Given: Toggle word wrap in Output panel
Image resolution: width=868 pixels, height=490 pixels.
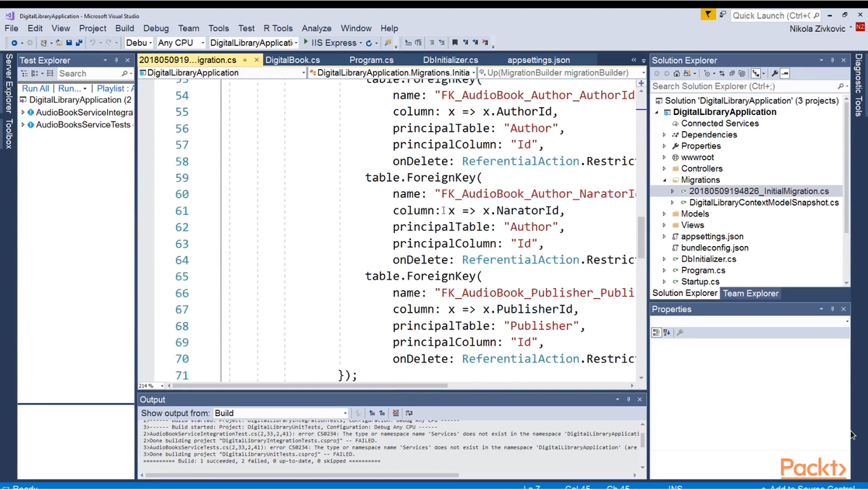Looking at the screenshot, I should (x=409, y=413).
